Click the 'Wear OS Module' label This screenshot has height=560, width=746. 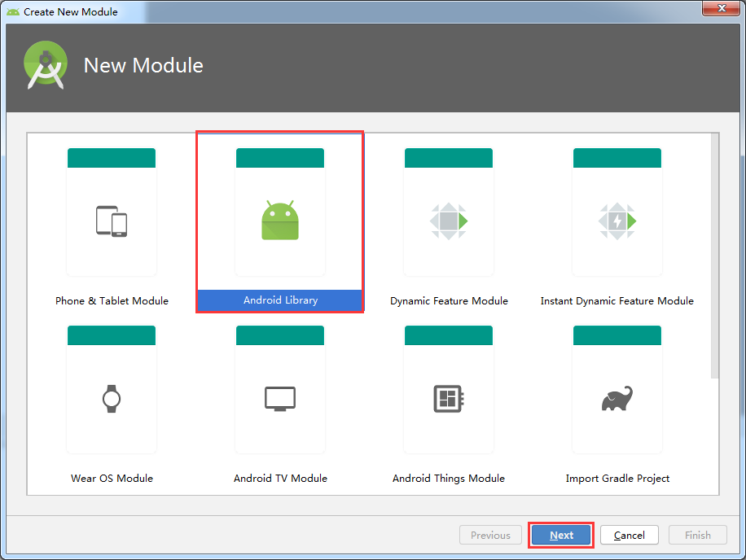(112, 479)
